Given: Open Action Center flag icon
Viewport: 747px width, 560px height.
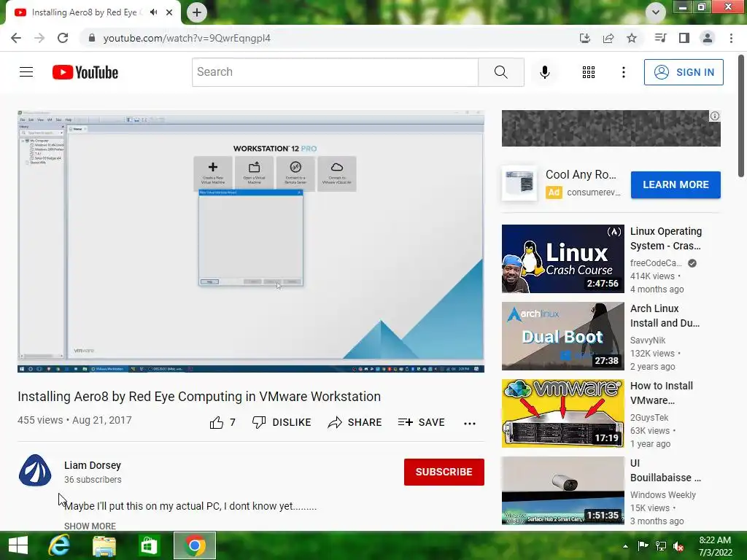Looking at the screenshot, I should (x=643, y=545).
